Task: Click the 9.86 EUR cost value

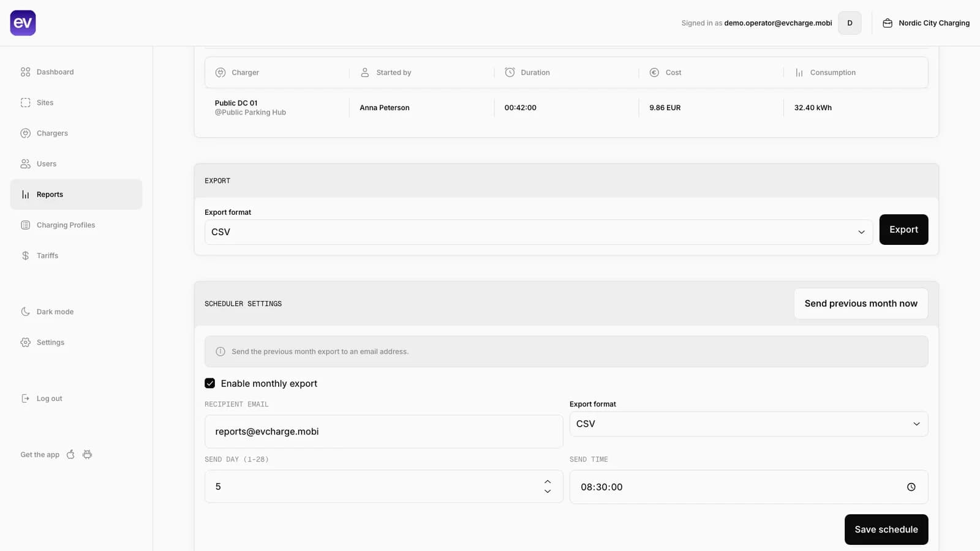Action: click(665, 108)
